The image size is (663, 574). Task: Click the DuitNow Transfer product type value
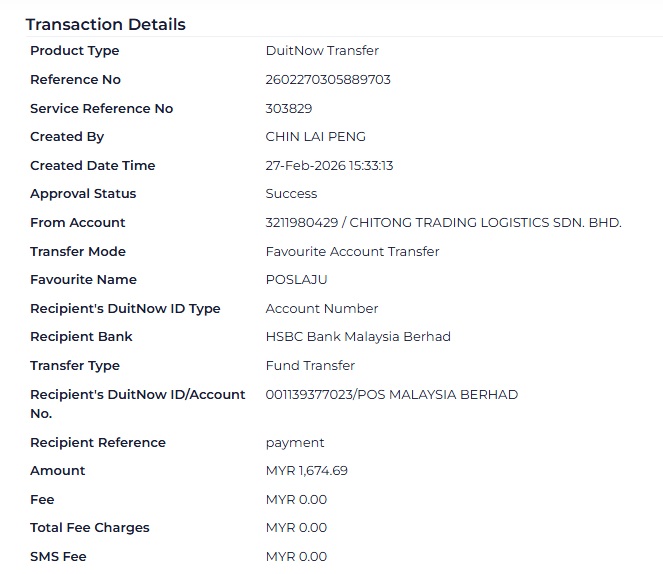322,51
